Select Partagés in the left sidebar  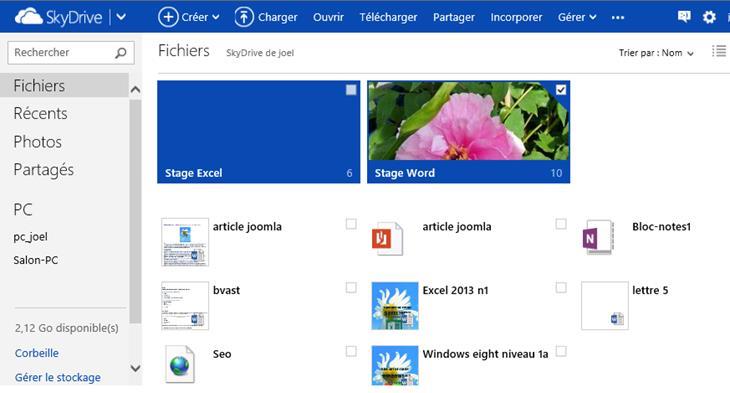pos(43,169)
